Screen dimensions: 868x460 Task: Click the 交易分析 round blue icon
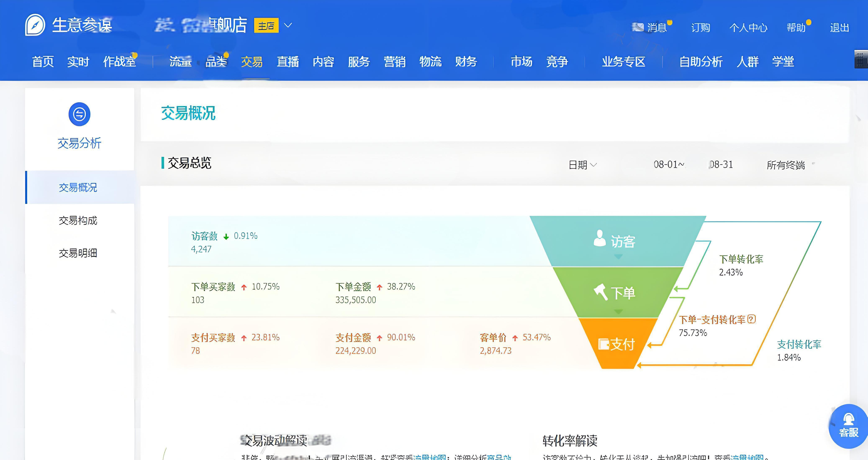[80, 114]
